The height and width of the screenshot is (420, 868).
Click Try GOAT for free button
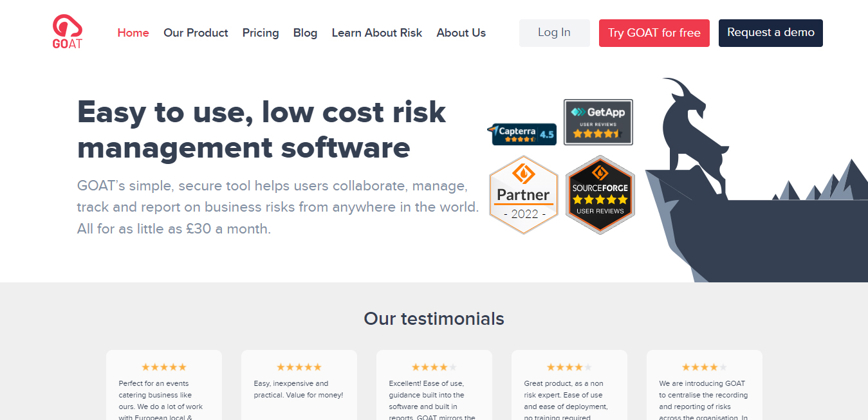pyautogui.click(x=654, y=33)
